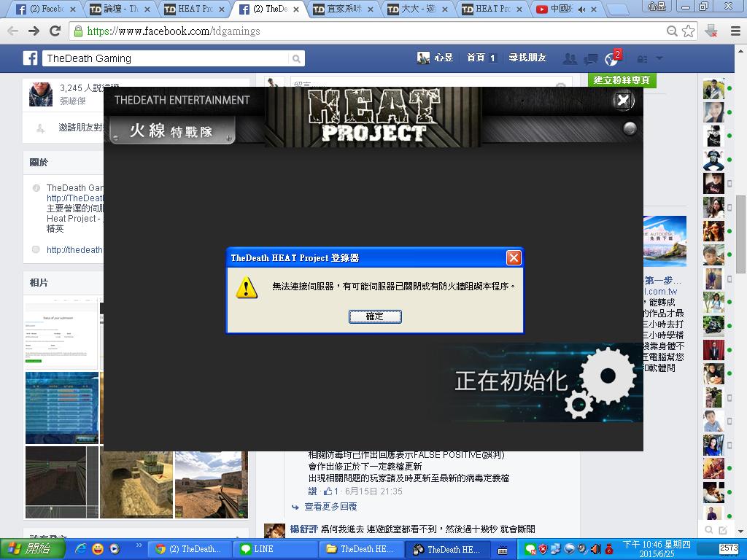Switch to the 論壇 tab
The height and width of the screenshot is (560, 747).
tap(120, 9)
